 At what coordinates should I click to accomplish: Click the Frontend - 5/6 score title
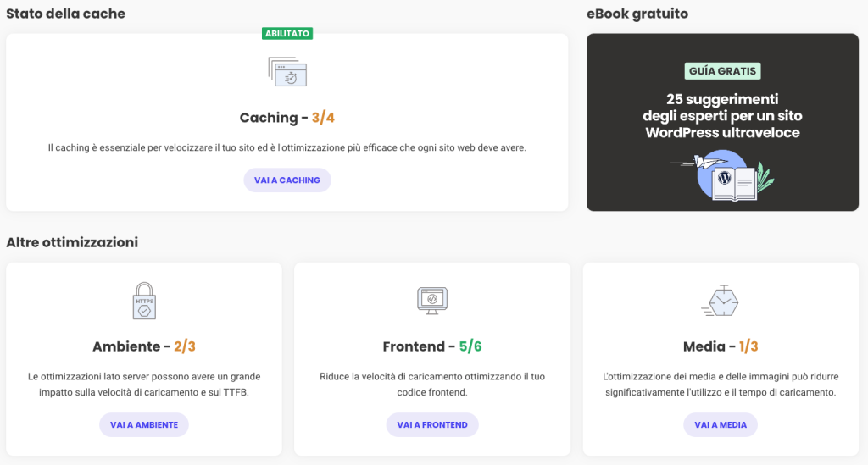(432, 346)
